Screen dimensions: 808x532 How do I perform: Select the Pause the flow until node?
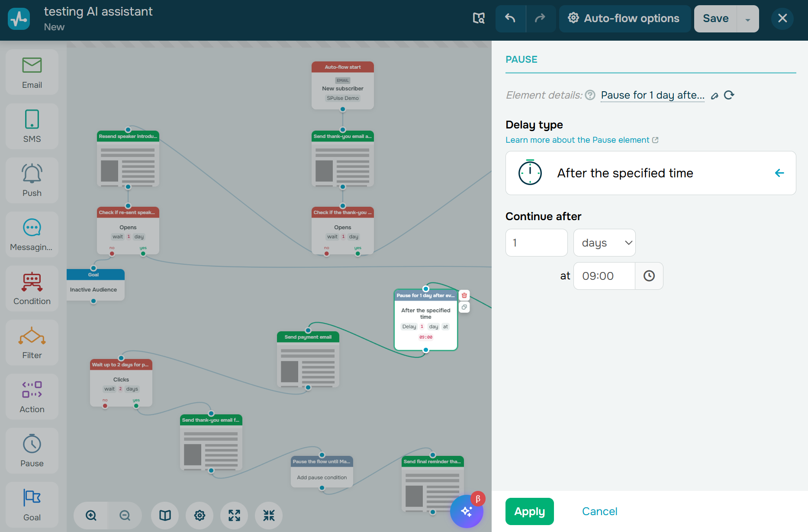pyautogui.click(x=322, y=471)
